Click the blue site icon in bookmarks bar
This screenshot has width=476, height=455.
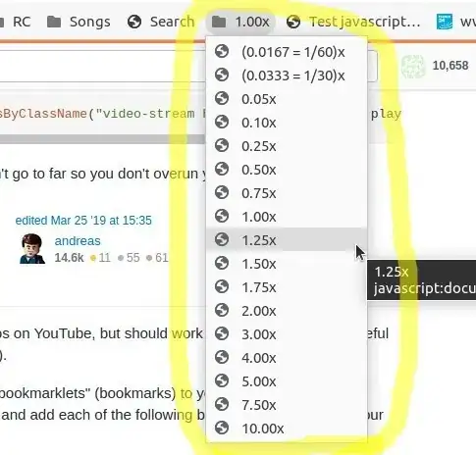click(445, 22)
